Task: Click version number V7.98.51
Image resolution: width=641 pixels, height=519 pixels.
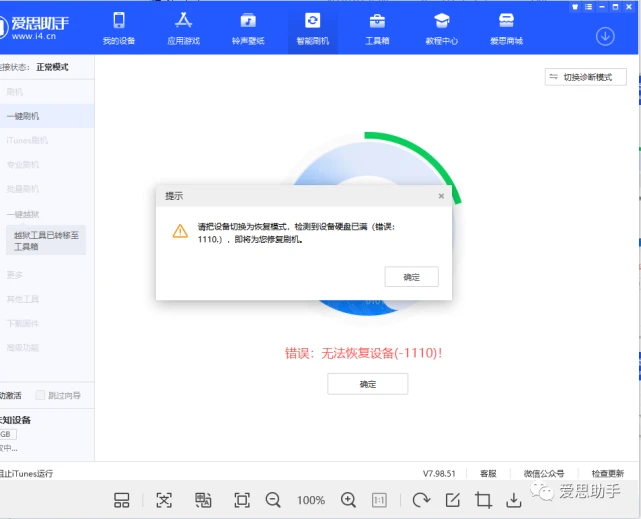Action: point(439,473)
